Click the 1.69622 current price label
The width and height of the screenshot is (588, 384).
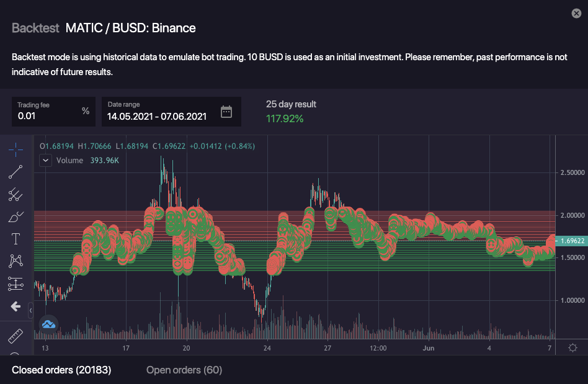pyautogui.click(x=571, y=240)
